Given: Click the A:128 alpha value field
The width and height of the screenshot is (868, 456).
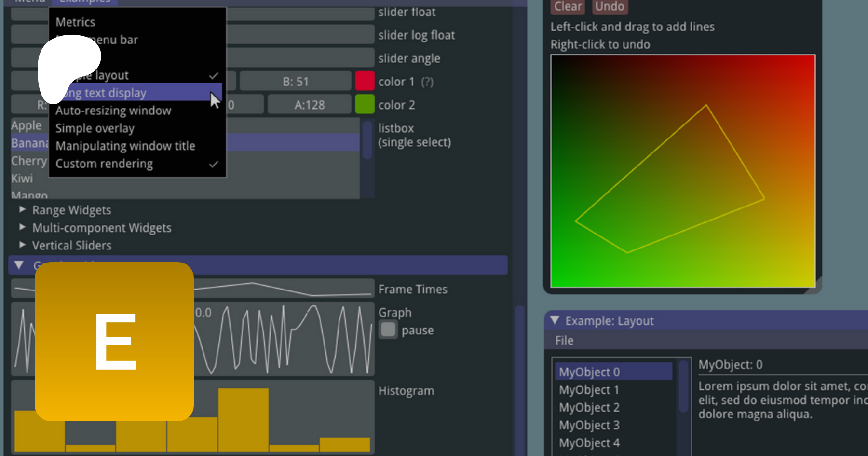Looking at the screenshot, I should coord(309,105).
